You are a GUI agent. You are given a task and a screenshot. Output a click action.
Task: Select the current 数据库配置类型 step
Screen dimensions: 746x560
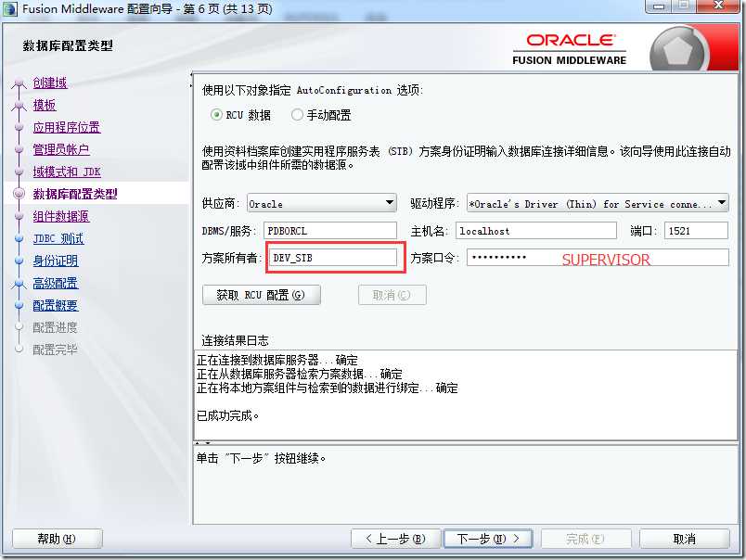click(75, 194)
